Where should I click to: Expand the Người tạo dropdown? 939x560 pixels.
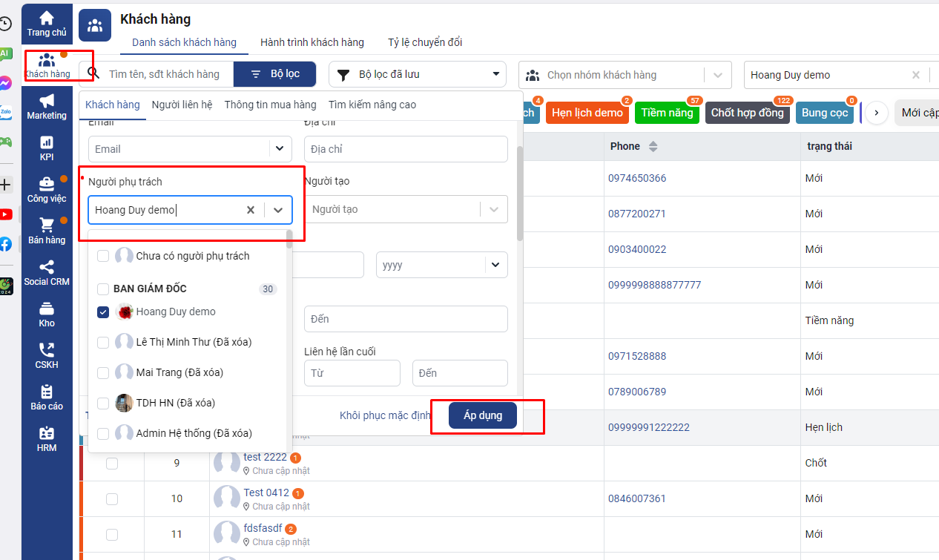(494, 209)
